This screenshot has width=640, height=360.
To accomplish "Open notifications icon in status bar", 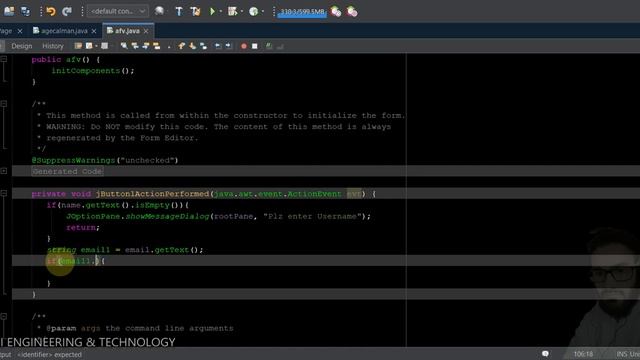I will [545, 354].
